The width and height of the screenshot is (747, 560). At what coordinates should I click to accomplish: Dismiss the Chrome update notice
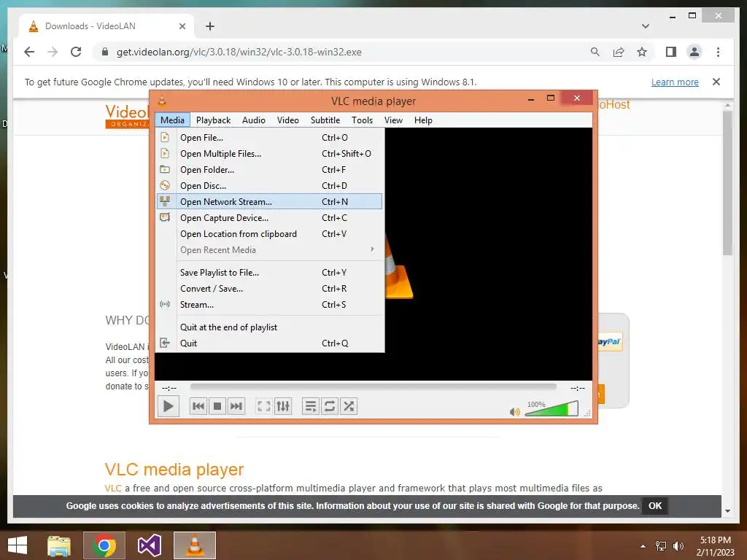pos(716,82)
